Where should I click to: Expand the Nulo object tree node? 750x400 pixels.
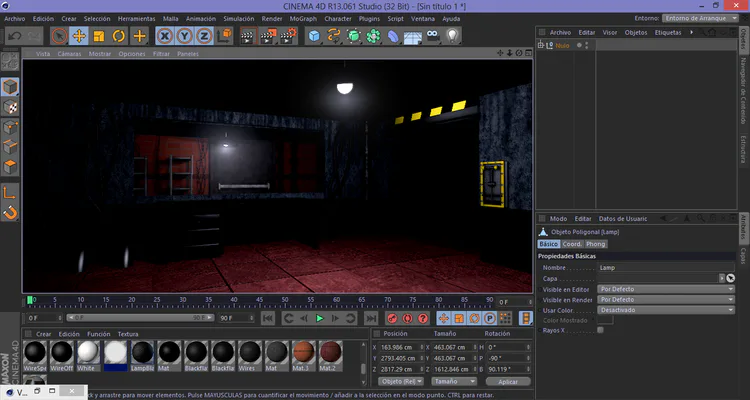pyautogui.click(x=541, y=45)
